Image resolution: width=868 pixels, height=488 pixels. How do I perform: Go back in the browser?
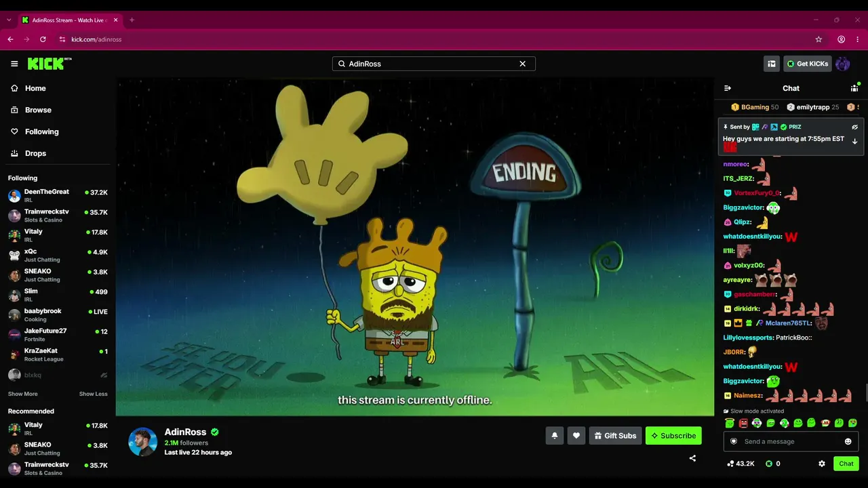(10, 39)
